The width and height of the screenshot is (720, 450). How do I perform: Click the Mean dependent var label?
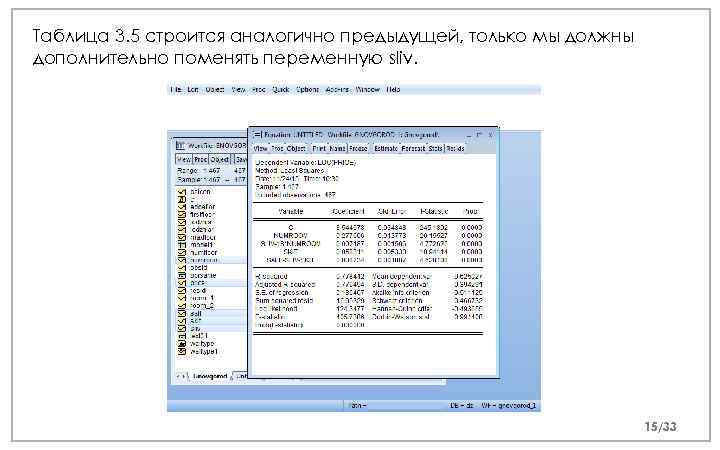click(401, 276)
